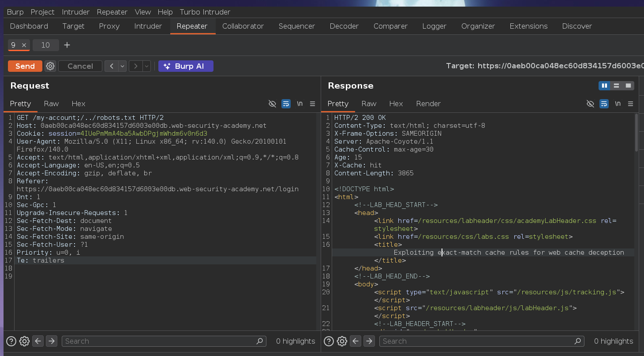Open the Sequencer tool tab

click(297, 26)
